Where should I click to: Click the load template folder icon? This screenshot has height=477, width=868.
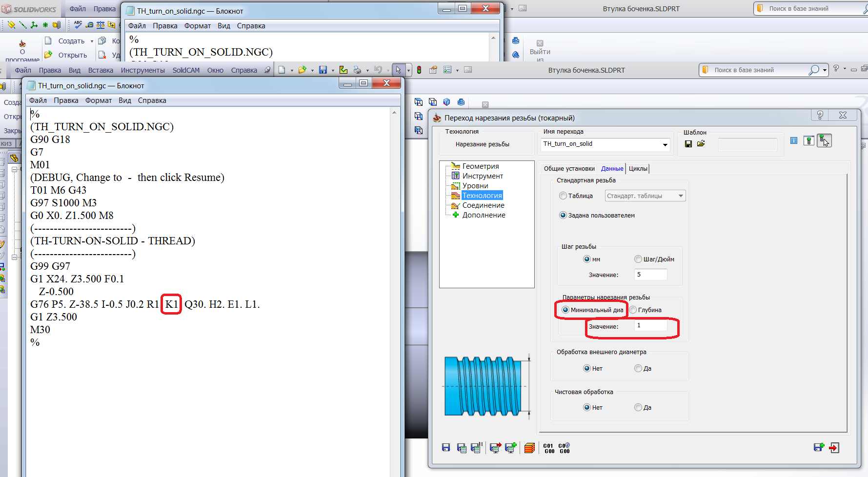701,144
